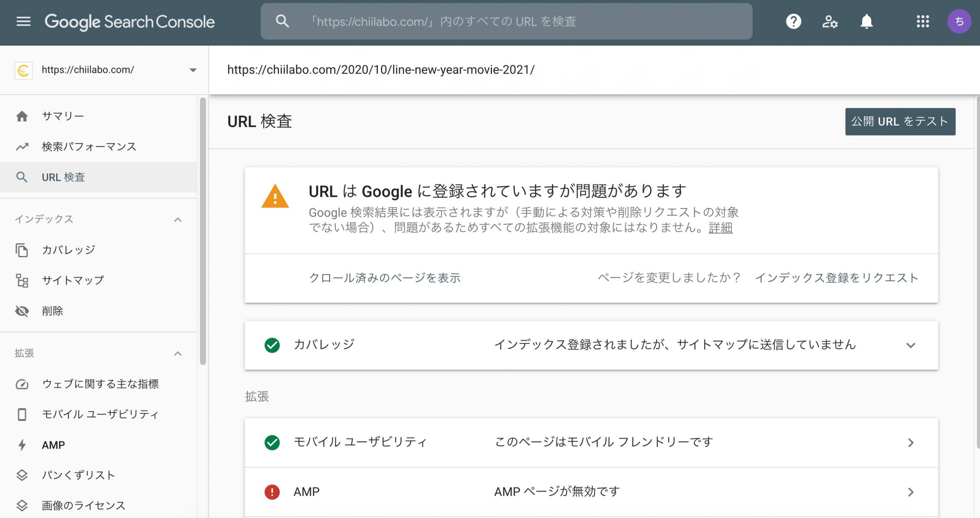Expand the カバレッジ result chevron

pos(911,345)
